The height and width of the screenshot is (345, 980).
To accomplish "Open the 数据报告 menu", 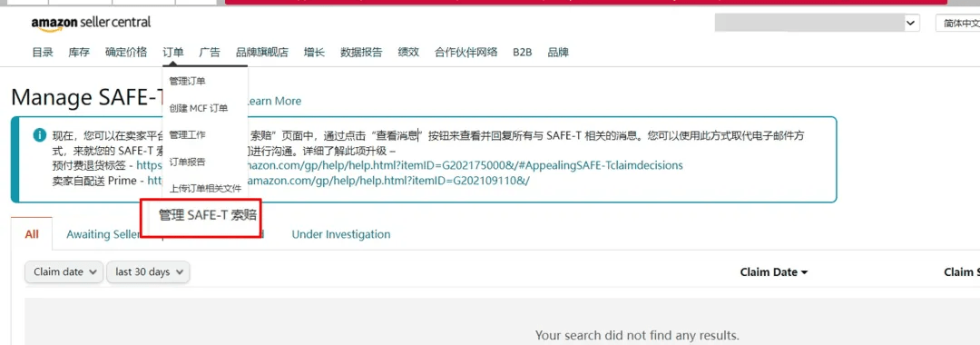I will [x=361, y=53].
